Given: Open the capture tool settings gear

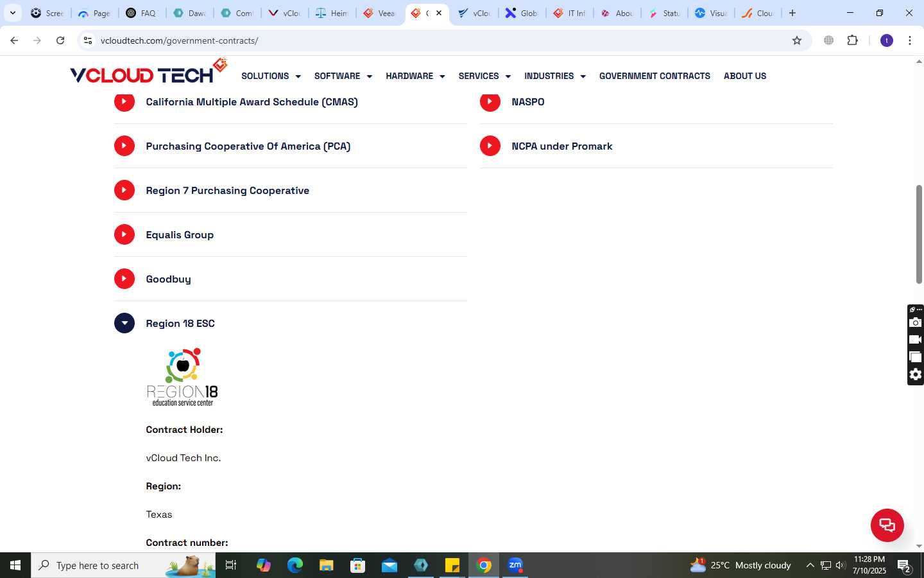Looking at the screenshot, I should (x=916, y=374).
